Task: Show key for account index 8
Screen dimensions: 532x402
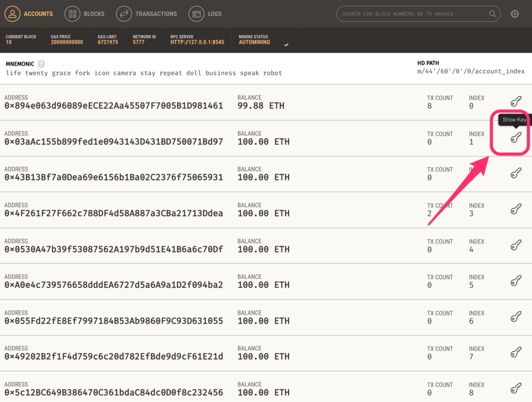Action: [x=516, y=388]
